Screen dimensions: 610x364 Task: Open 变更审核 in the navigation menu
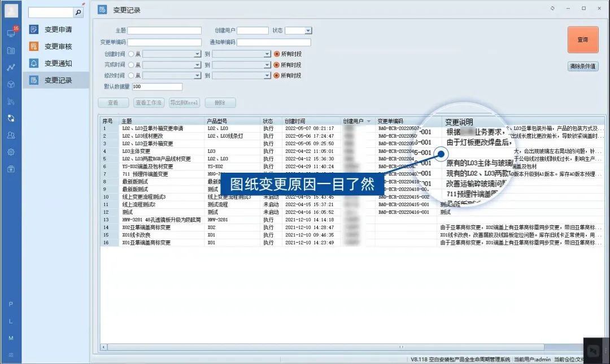[x=58, y=46]
